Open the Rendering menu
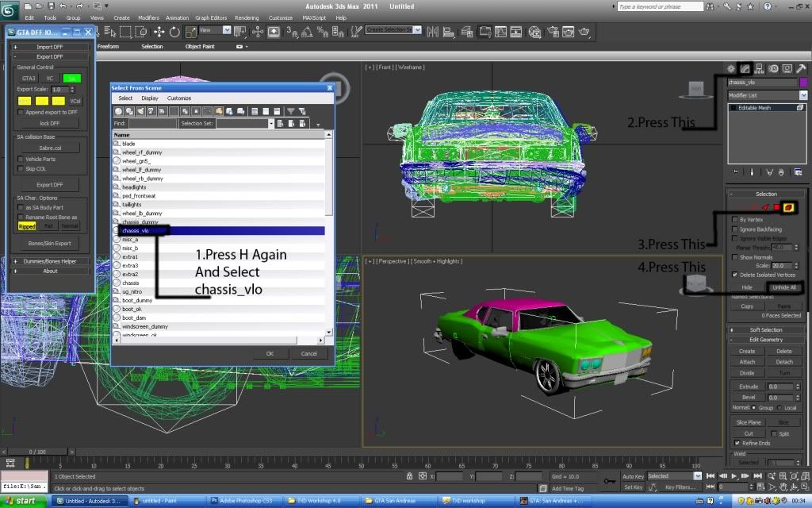Image resolution: width=812 pixels, height=508 pixels. 247,17
